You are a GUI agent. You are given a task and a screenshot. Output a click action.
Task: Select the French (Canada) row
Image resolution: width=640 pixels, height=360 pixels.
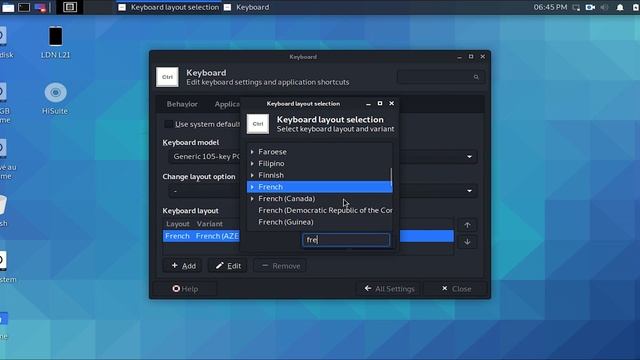pyautogui.click(x=320, y=198)
